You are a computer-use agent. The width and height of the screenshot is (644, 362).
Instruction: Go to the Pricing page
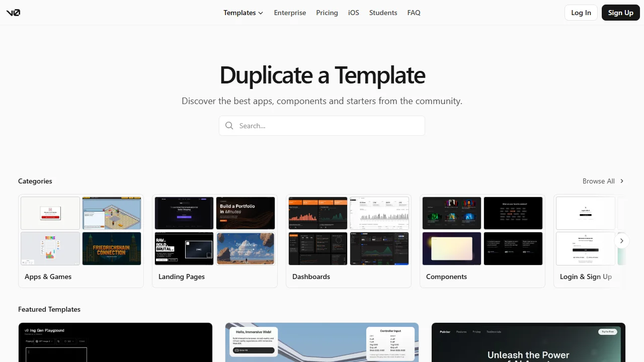coord(327,13)
